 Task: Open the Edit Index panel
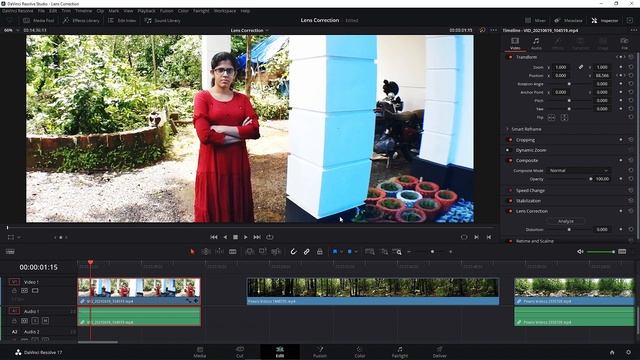[122, 20]
